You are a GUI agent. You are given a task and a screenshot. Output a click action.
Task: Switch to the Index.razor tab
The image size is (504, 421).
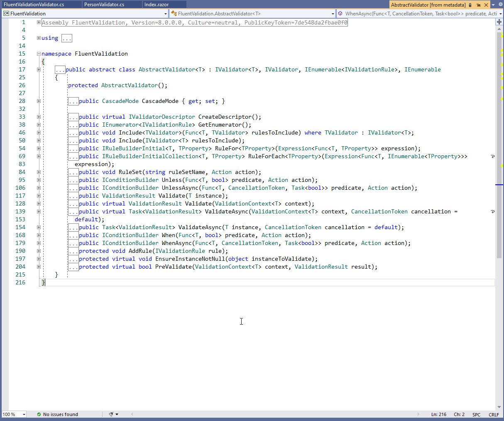coord(164,5)
